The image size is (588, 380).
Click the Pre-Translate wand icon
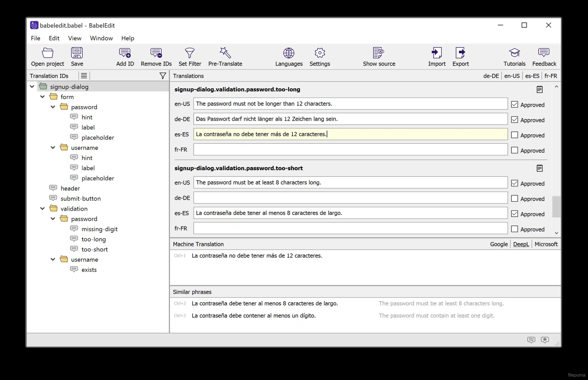[225, 53]
